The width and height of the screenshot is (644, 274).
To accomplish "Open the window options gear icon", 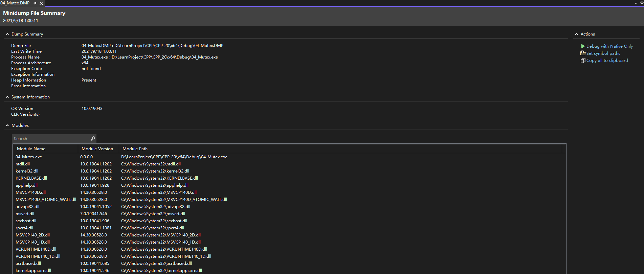I will click(642, 3).
